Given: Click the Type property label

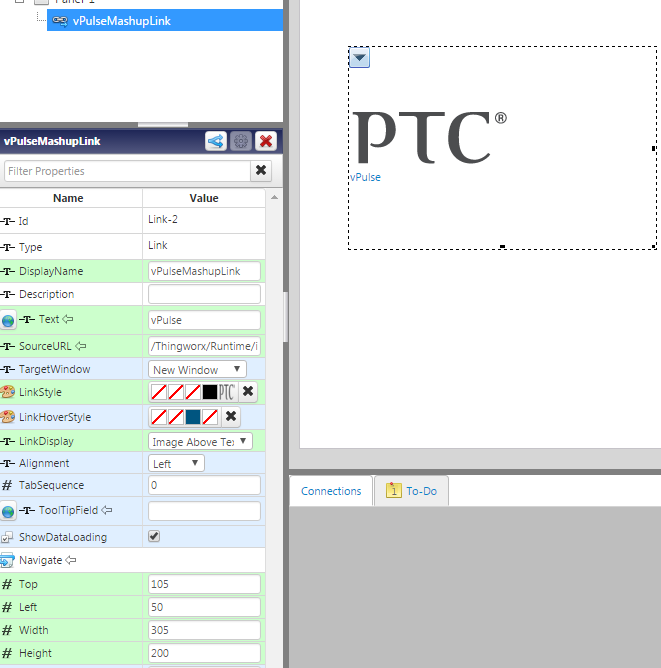Looking at the screenshot, I should point(30,247).
